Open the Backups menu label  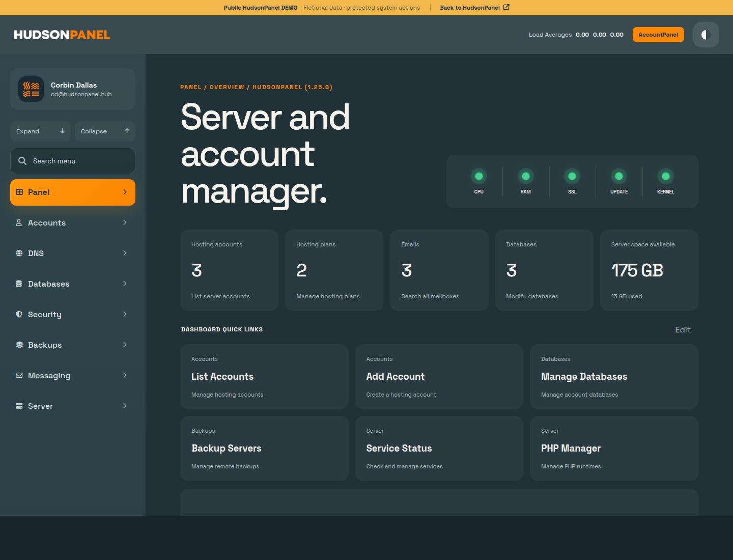(x=45, y=345)
